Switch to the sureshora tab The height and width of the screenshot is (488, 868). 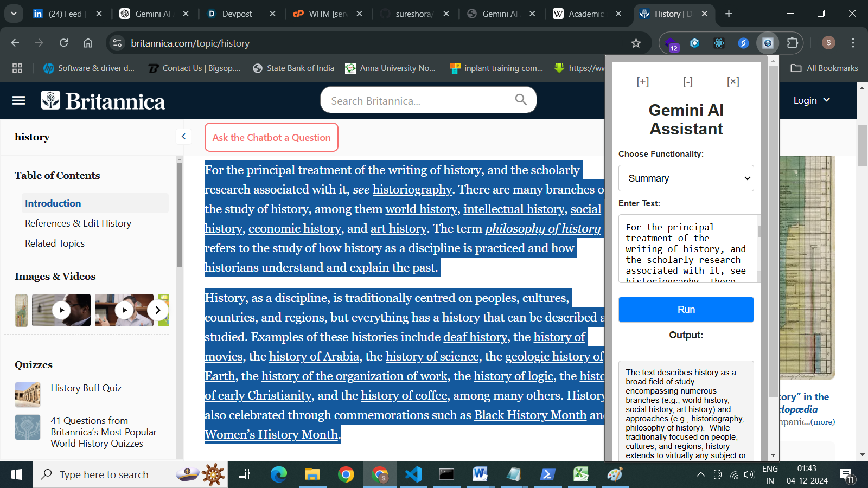(x=414, y=14)
